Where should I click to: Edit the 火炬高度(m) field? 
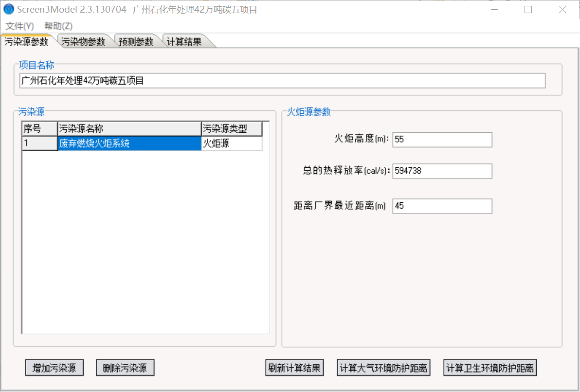pos(442,140)
